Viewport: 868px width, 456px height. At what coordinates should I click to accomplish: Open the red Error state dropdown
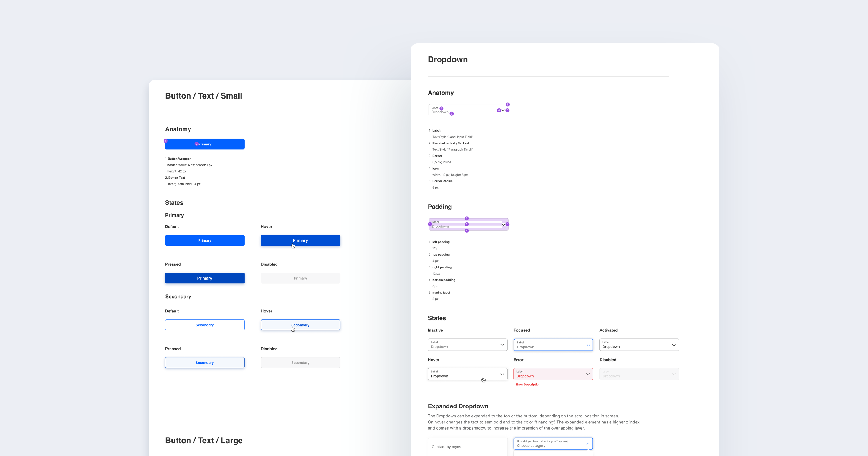(x=553, y=374)
